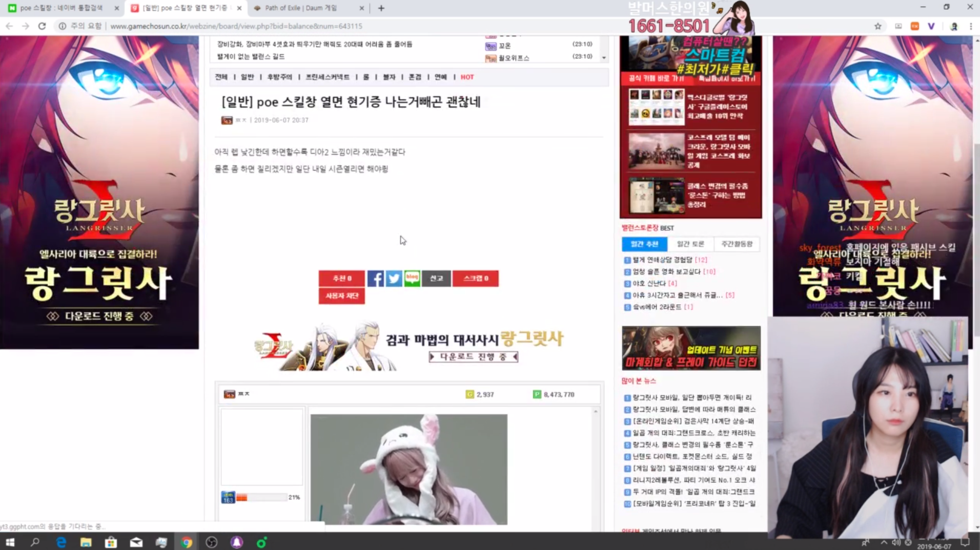Click the address bar URL field
This screenshot has width=980, height=550.
point(236,26)
